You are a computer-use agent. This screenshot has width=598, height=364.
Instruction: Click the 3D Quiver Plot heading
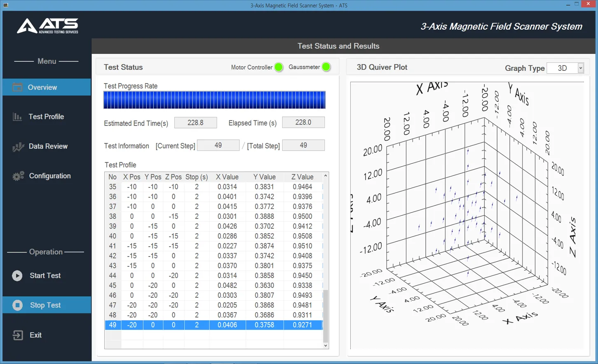pos(382,68)
